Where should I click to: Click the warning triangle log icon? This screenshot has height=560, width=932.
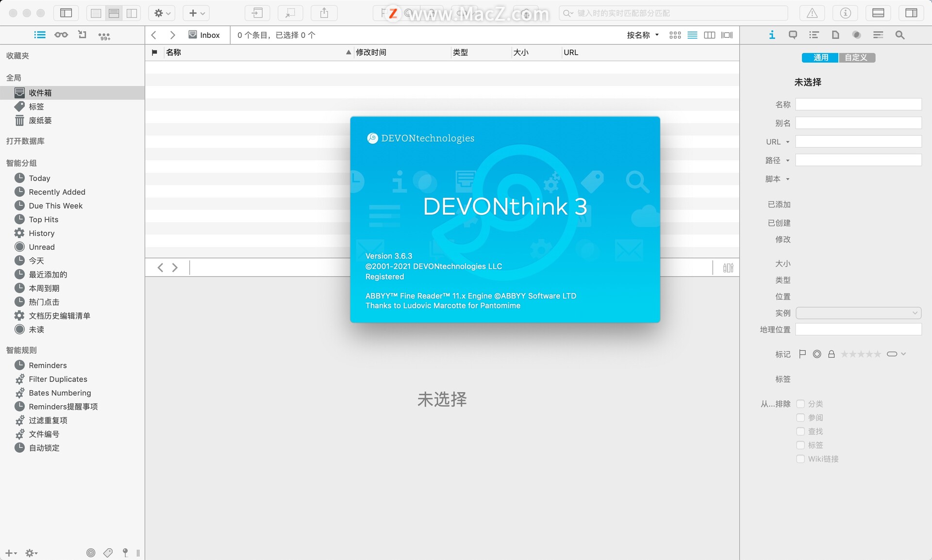[812, 13]
